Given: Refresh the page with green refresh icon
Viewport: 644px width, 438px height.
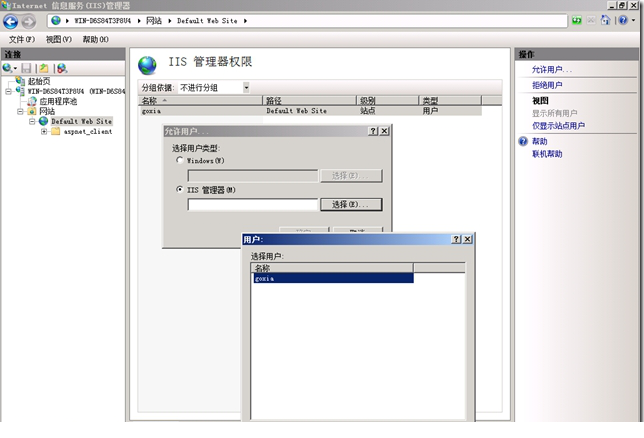Looking at the screenshot, I should [577, 20].
